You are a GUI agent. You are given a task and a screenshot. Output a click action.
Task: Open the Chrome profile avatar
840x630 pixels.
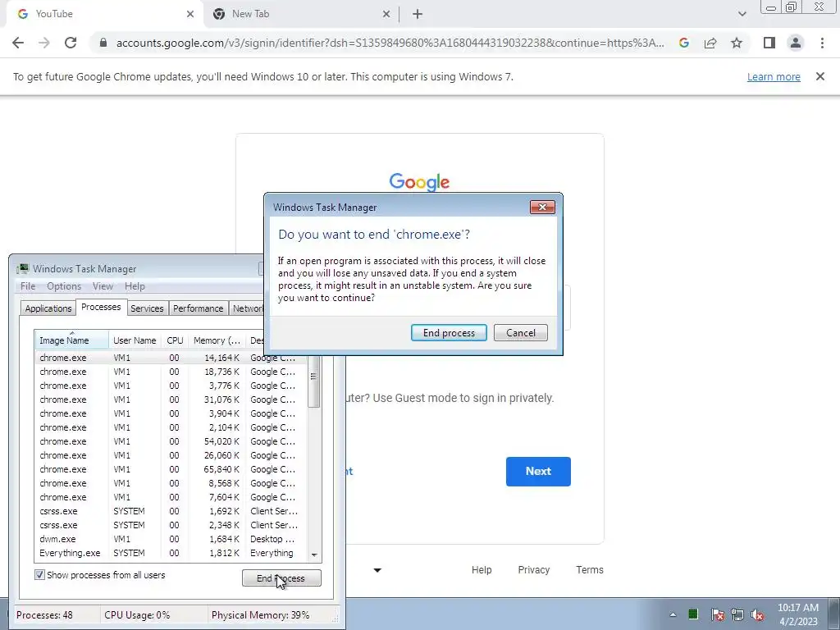(x=796, y=43)
